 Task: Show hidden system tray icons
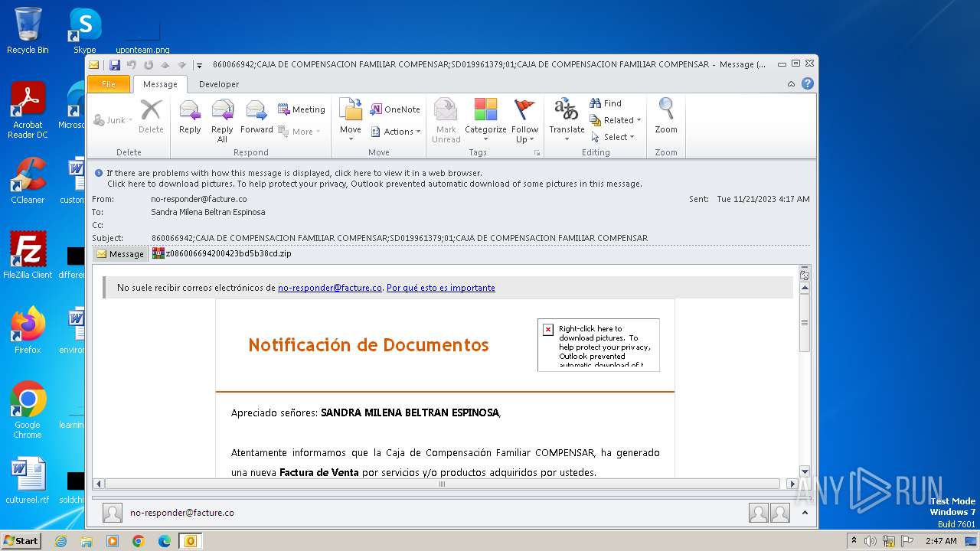854,541
